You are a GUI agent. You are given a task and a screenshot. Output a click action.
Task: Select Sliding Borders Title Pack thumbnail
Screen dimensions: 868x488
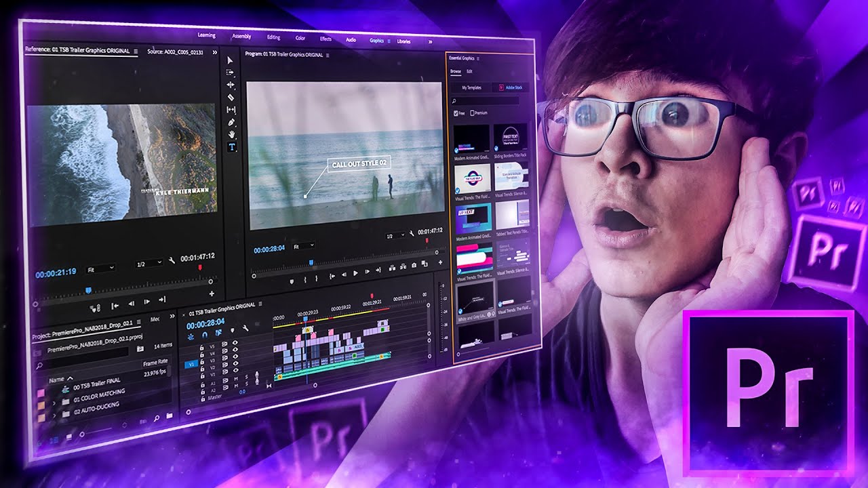coord(511,138)
